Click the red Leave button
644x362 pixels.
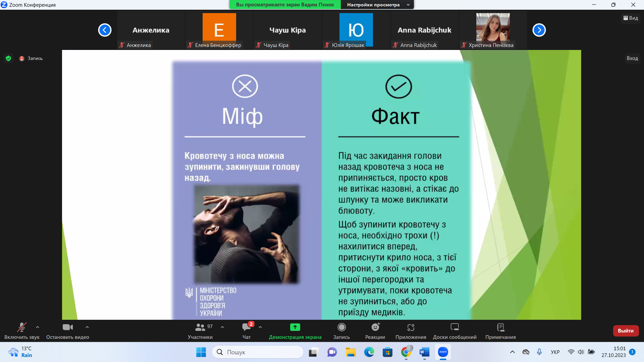click(626, 330)
